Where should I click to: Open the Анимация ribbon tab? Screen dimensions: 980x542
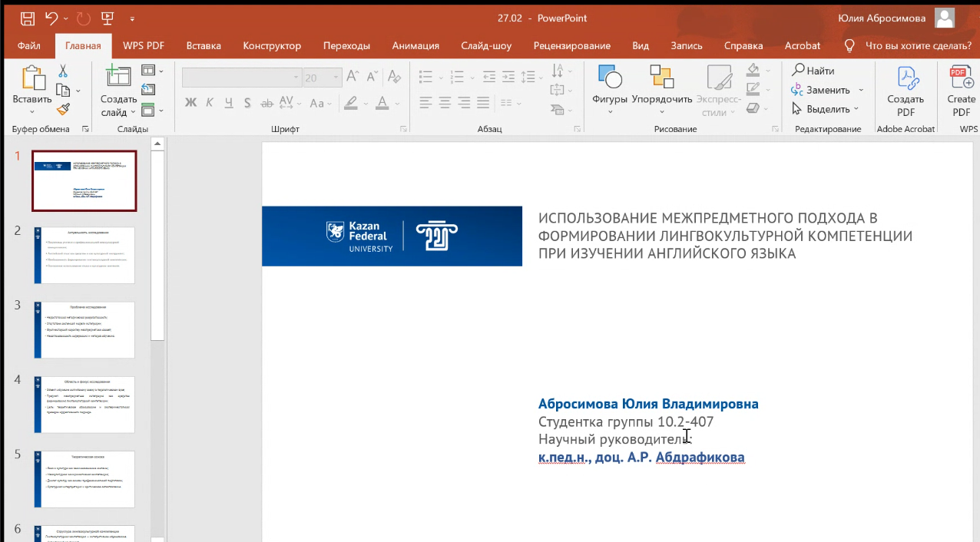416,46
